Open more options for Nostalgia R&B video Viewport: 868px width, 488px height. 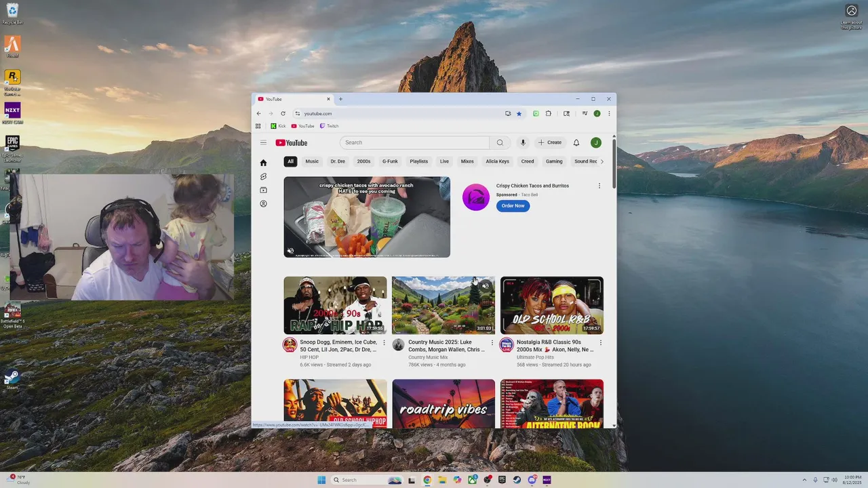pyautogui.click(x=600, y=343)
